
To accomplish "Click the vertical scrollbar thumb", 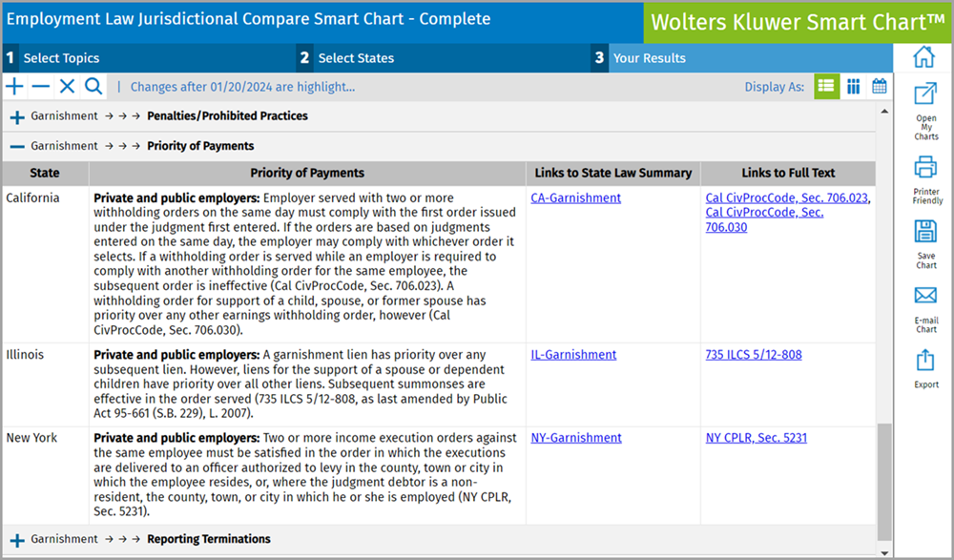I will (x=884, y=482).
